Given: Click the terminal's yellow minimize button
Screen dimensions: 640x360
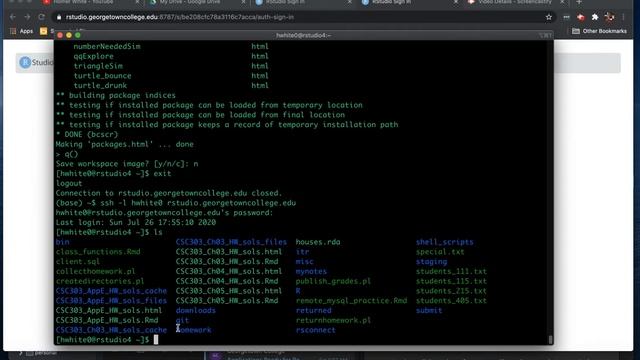Looking at the screenshot, I should pyautogui.click(x=69, y=36).
